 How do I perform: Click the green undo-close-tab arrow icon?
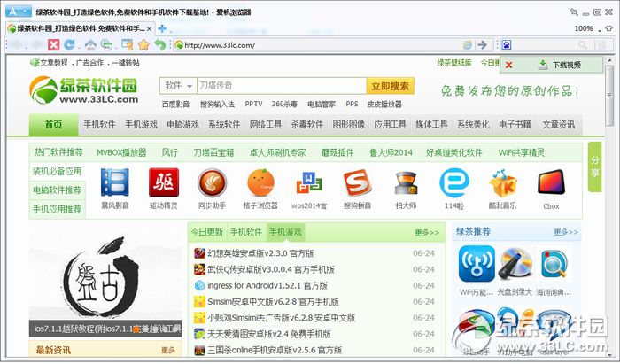tap(160, 44)
